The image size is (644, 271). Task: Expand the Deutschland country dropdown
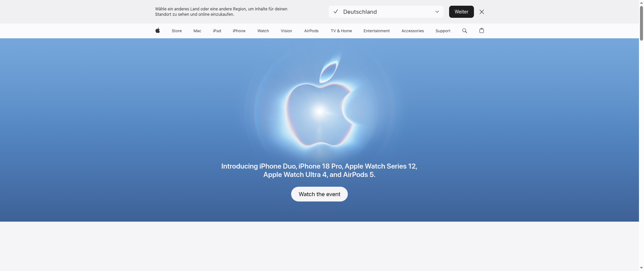click(x=386, y=12)
